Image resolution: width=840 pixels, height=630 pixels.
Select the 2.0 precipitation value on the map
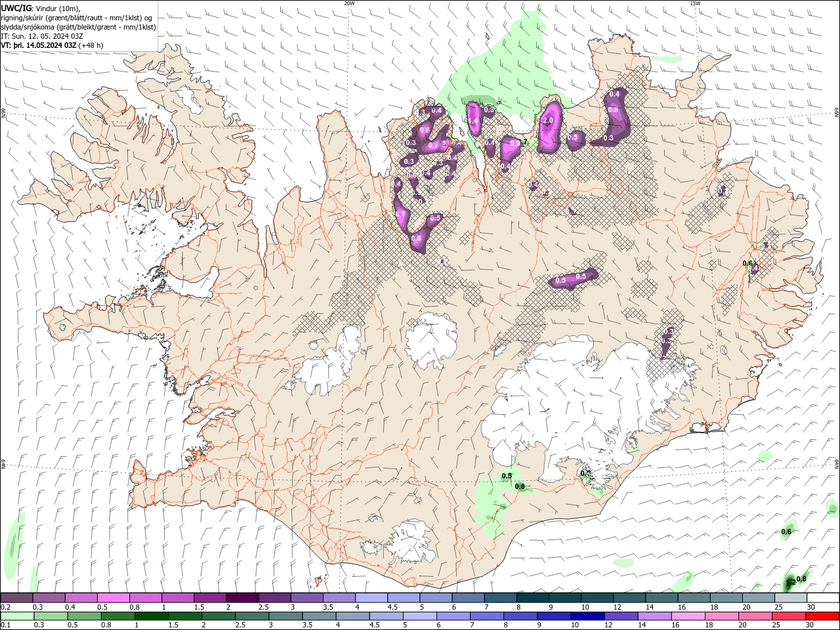[x=549, y=121]
